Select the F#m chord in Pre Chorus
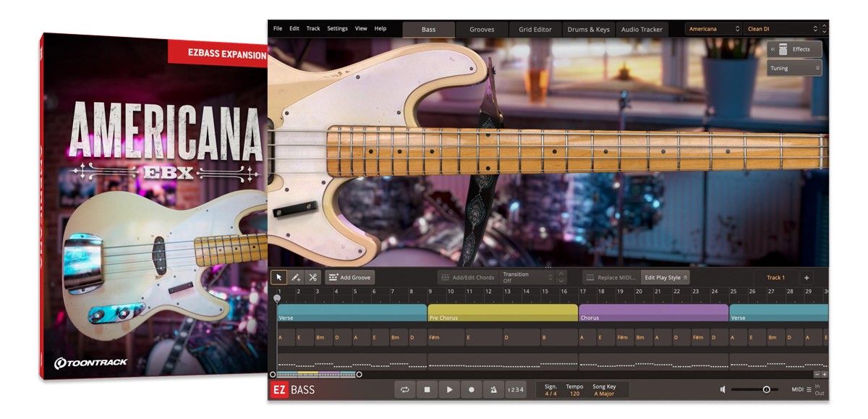The height and width of the screenshot is (419, 868). coord(446,337)
